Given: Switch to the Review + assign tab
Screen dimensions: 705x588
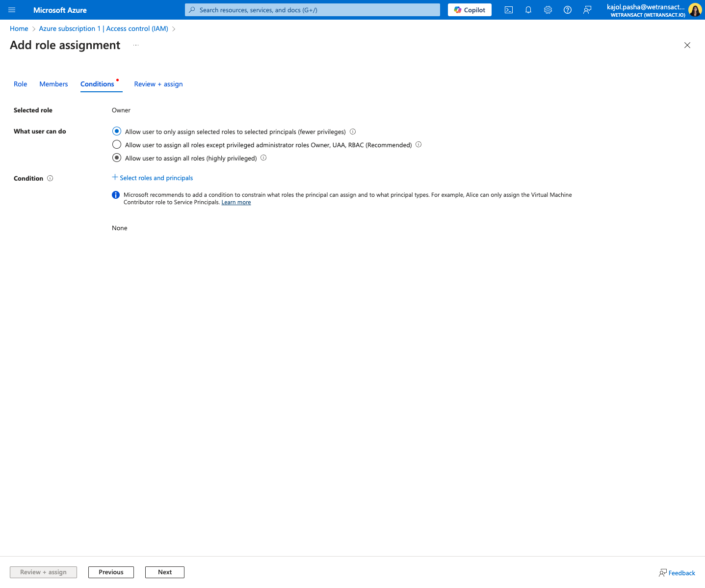Looking at the screenshot, I should (x=158, y=84).
